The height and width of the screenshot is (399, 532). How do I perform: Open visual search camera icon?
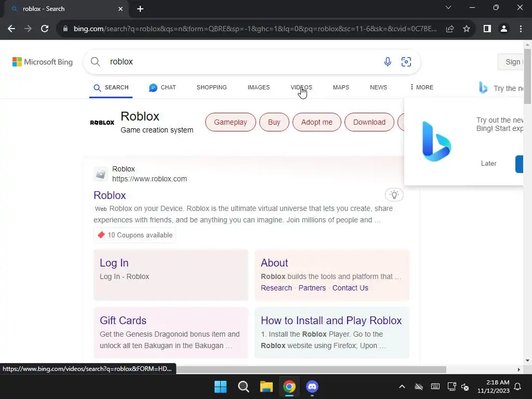click(406, 62)
